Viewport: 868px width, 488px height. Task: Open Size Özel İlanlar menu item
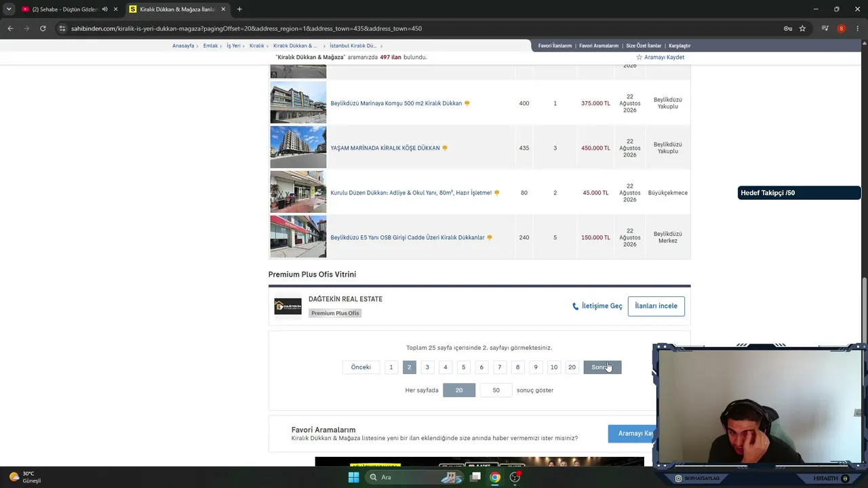pyautogui.click(x=644, y=45)
